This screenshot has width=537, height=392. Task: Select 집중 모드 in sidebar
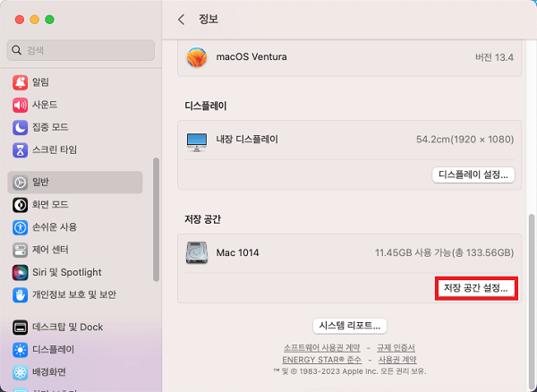click(x=75, y=127)
